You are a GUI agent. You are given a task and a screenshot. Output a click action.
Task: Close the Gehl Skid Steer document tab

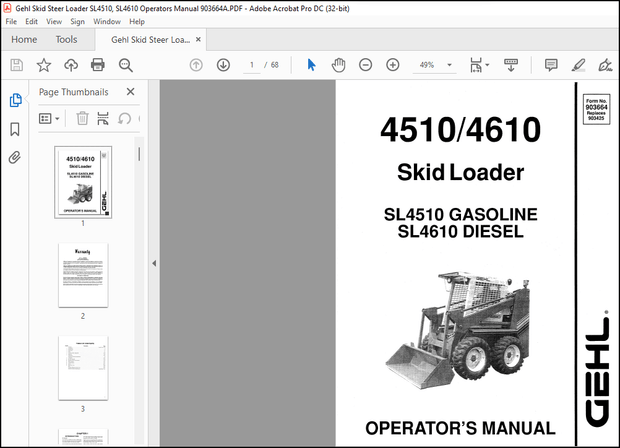tap(198, 40)
